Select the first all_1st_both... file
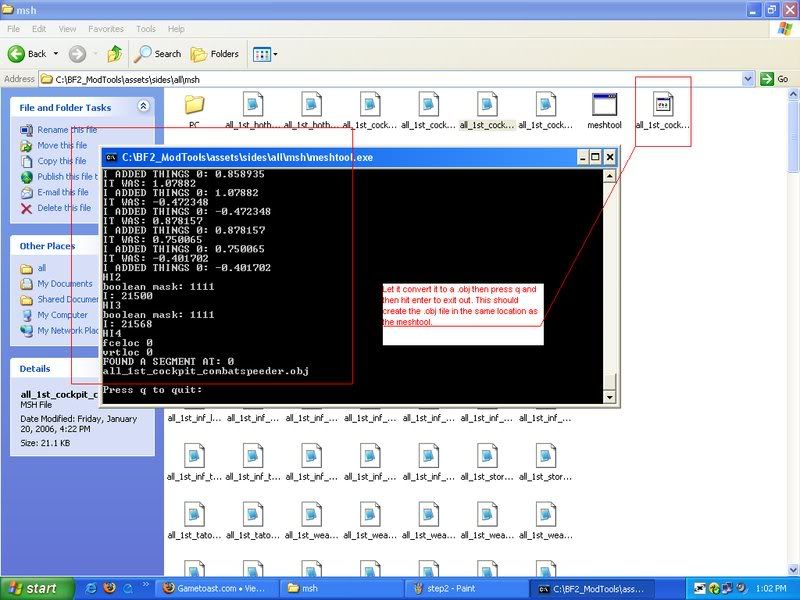 [253, 110]
